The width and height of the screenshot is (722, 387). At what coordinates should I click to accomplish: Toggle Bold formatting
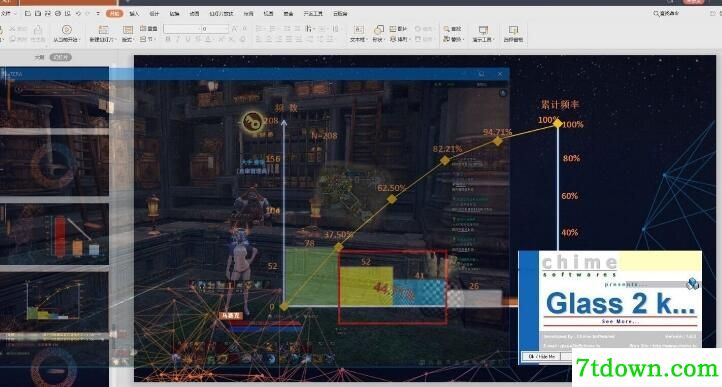[168, 40]
